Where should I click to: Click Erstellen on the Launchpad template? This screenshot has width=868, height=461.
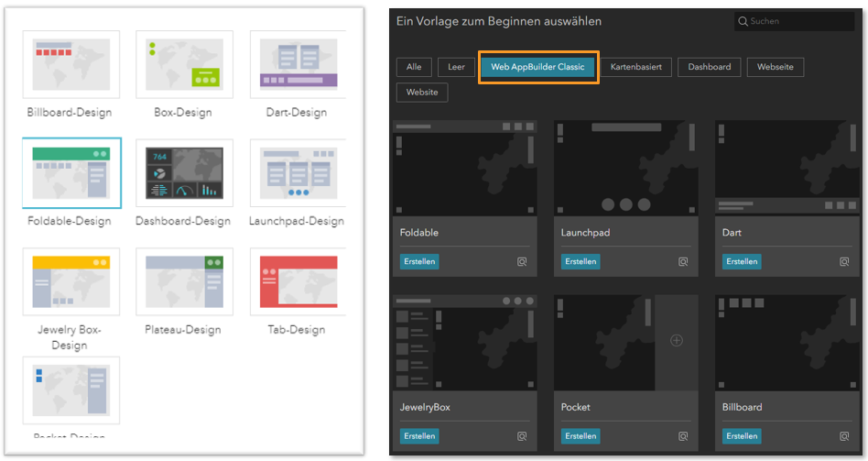pos(580,261)
